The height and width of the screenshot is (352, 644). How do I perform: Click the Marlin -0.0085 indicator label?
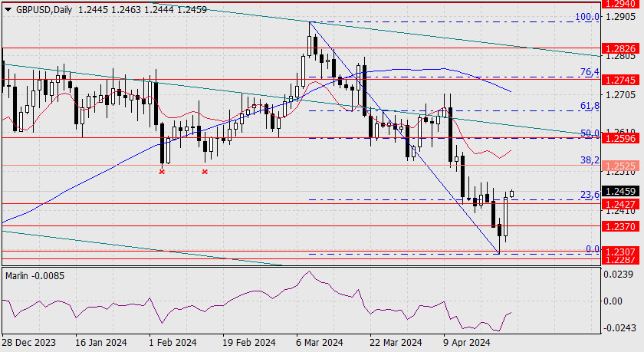click(x=35, y=275)
